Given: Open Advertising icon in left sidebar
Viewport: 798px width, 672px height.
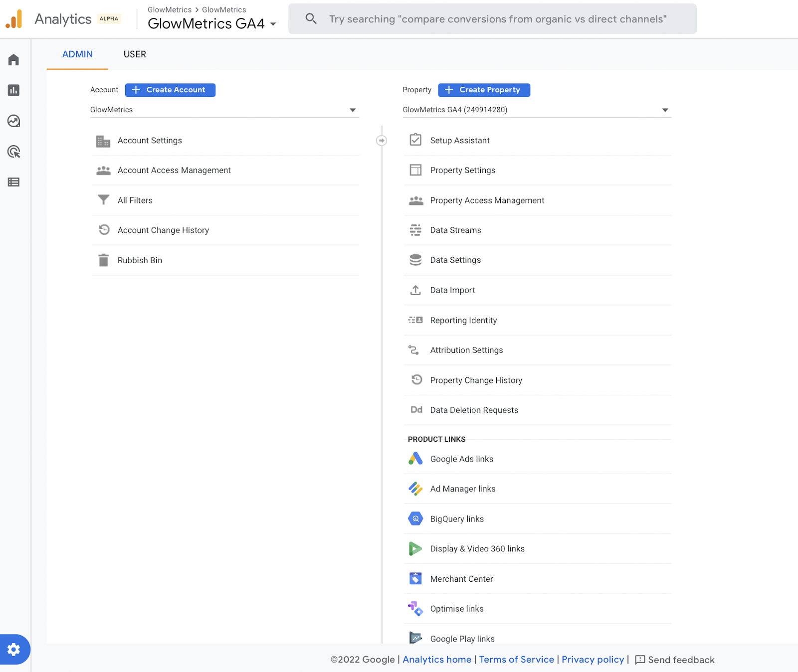Looking at the screenshot, I should (x=13, y=152).
